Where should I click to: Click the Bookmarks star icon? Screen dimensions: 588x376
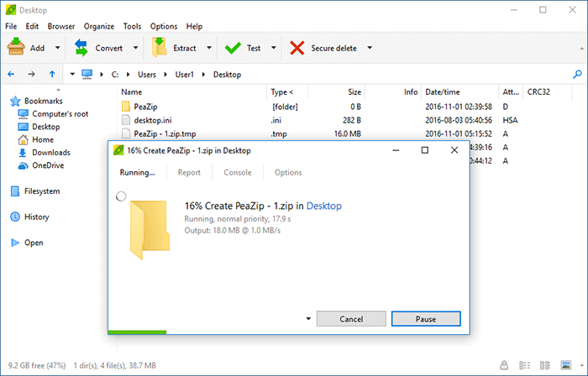pyautogui.click(x=15, y=101)
